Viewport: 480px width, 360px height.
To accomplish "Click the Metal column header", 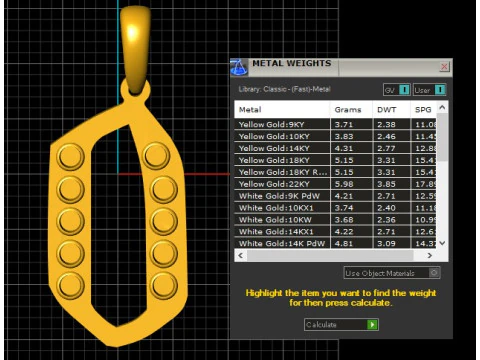I will (x=282, y=110).
